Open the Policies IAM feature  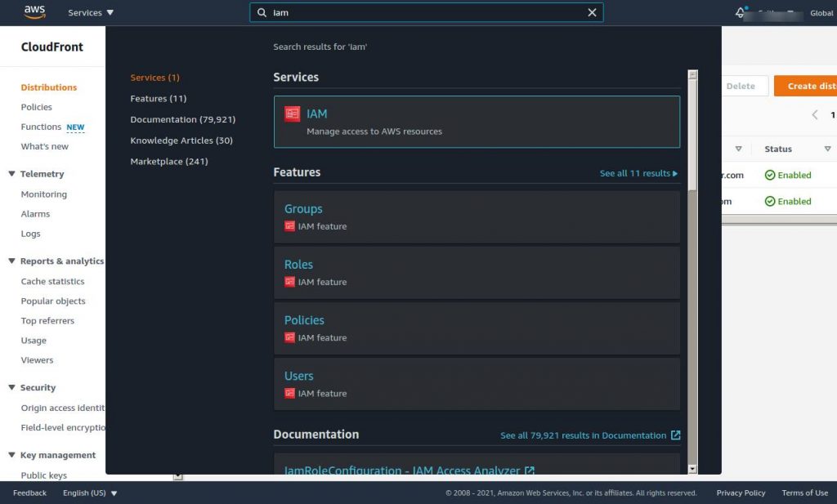click(x=477, y=328)
